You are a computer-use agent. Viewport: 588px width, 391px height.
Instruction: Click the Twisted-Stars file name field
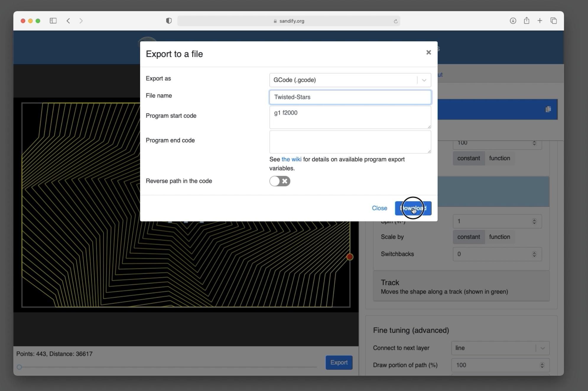350,97
